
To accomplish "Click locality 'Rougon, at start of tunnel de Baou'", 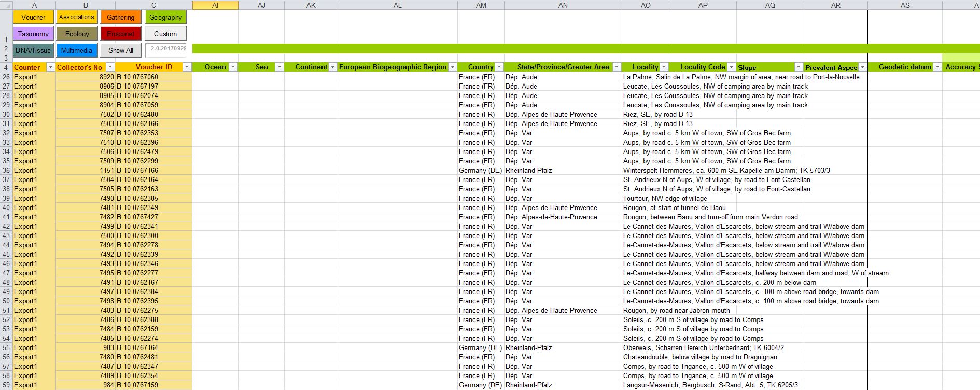I will coord(674,207).
